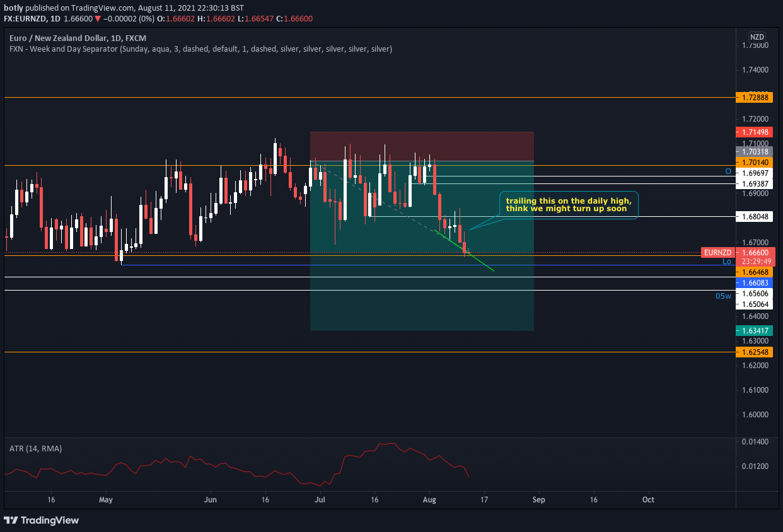This screenshot has height=532, width=783.
Task: Click the orange 1.62548 price label
Action: point(755,352)
